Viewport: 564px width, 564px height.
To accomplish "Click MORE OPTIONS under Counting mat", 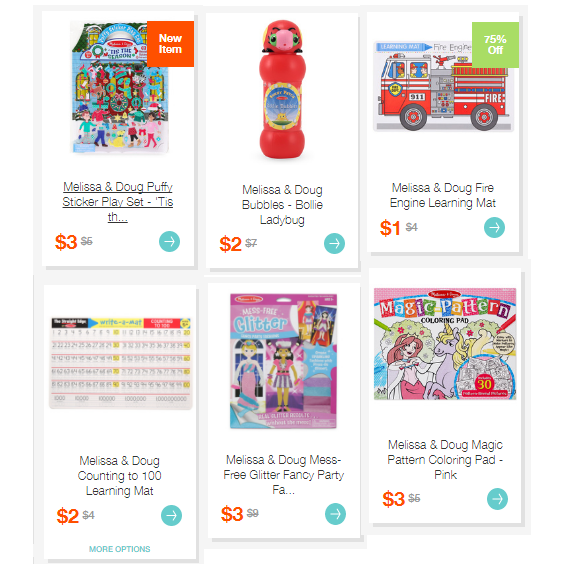I will [x=119, y=549].
